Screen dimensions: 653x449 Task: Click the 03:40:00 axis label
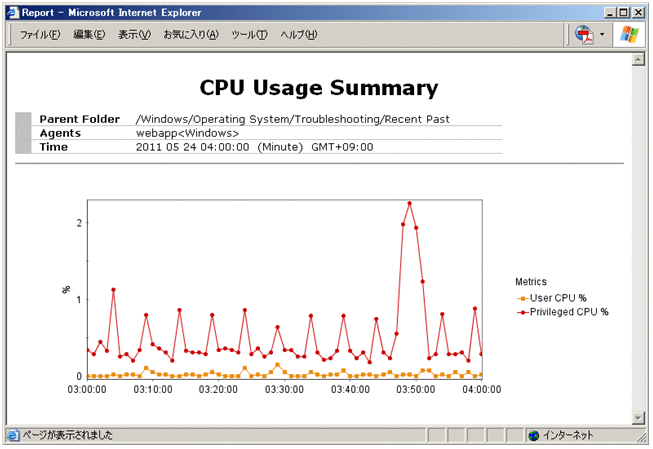tap(350, 390)
